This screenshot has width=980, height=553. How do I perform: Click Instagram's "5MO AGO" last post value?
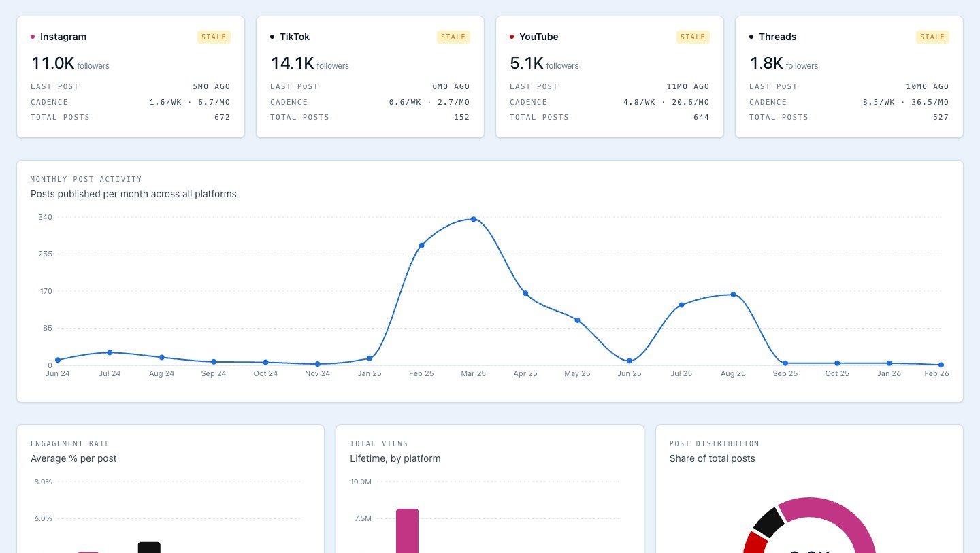click(x=212, y=86)
